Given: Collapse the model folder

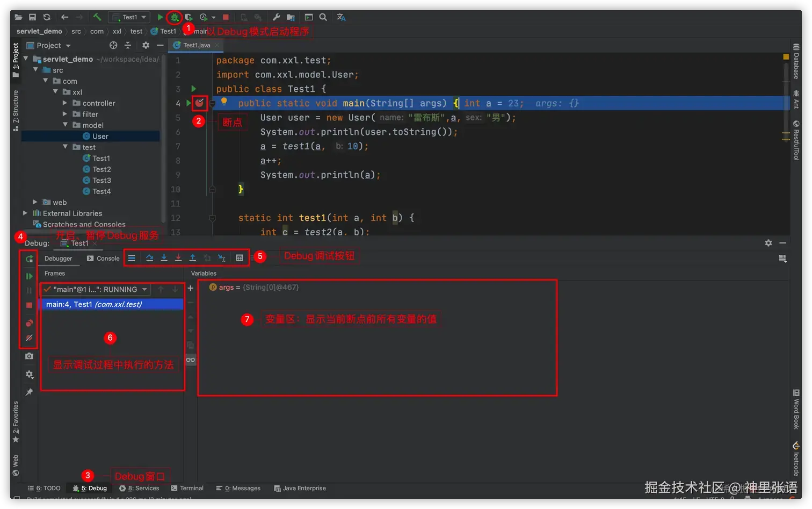Looking at the screenshot, I should pos(65,125).
